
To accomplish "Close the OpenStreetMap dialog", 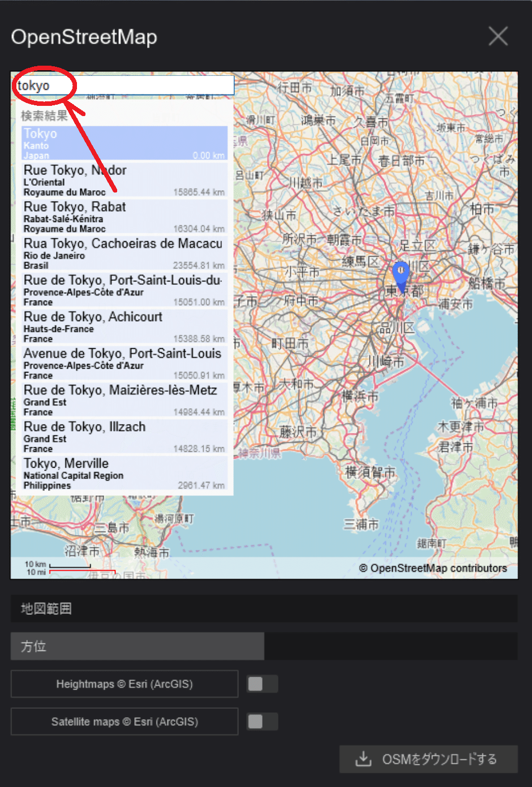I will click(x=498, y=36).
